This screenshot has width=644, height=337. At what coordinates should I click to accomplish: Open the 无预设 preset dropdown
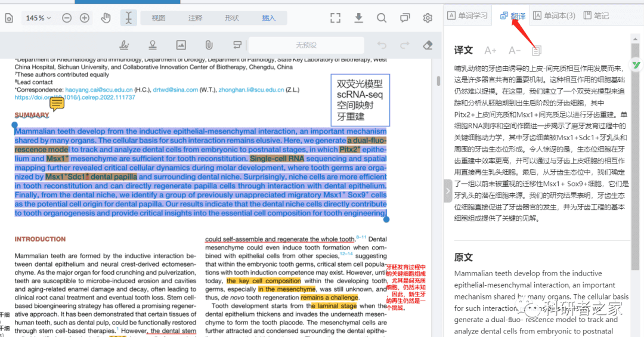306,45
